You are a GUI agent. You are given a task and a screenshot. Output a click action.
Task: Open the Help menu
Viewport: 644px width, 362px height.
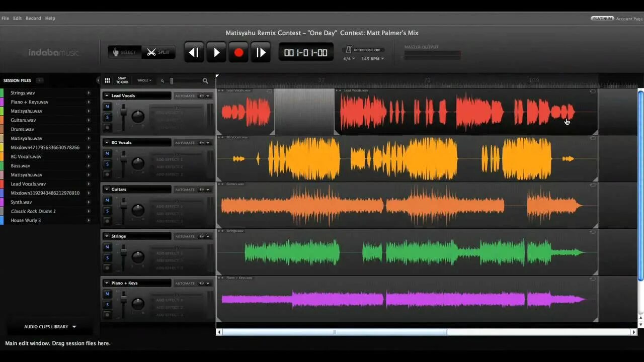tap(50, 18)
